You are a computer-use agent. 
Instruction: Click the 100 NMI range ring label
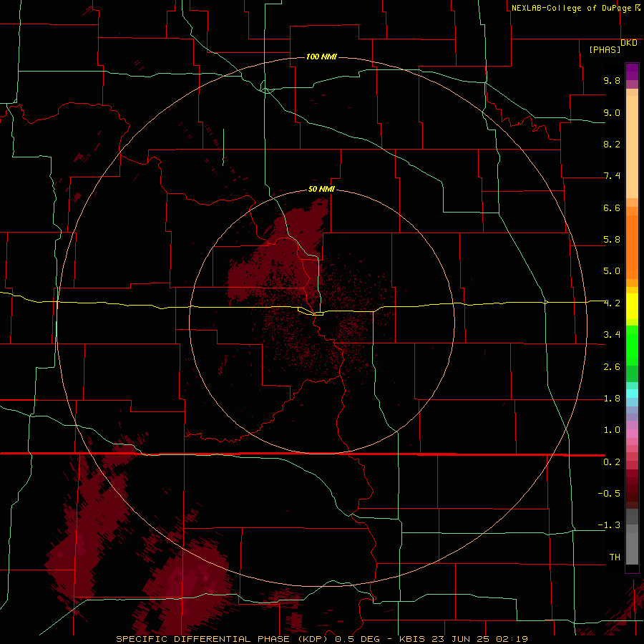click(321, 57)
